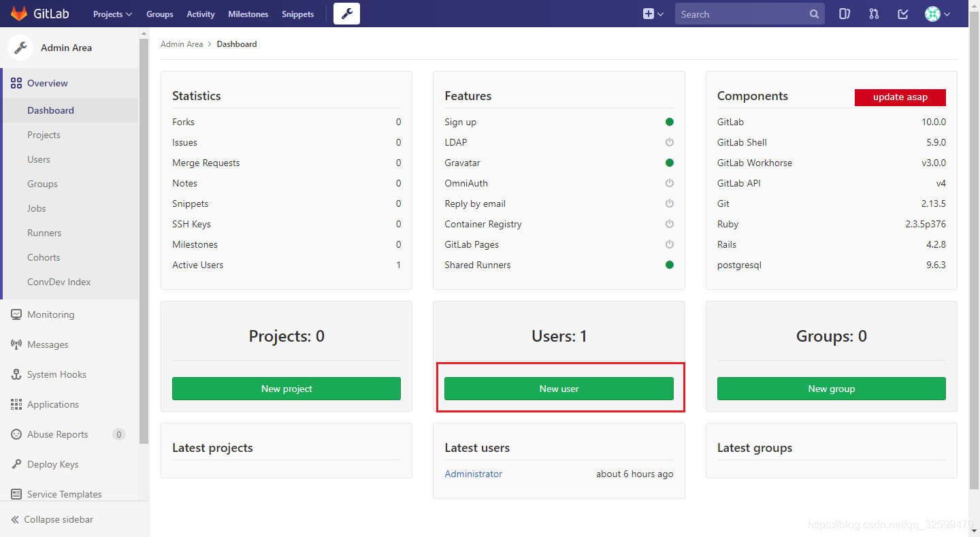Viewport: 980px width, 537px height.
Task: Click the Admin Area breadcrumb link
Action: [x=182, y=44]
